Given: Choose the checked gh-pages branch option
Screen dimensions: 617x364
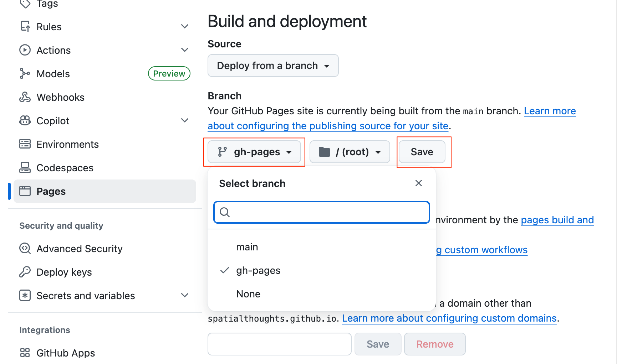Looking at the screenshot, I should 258,271.
